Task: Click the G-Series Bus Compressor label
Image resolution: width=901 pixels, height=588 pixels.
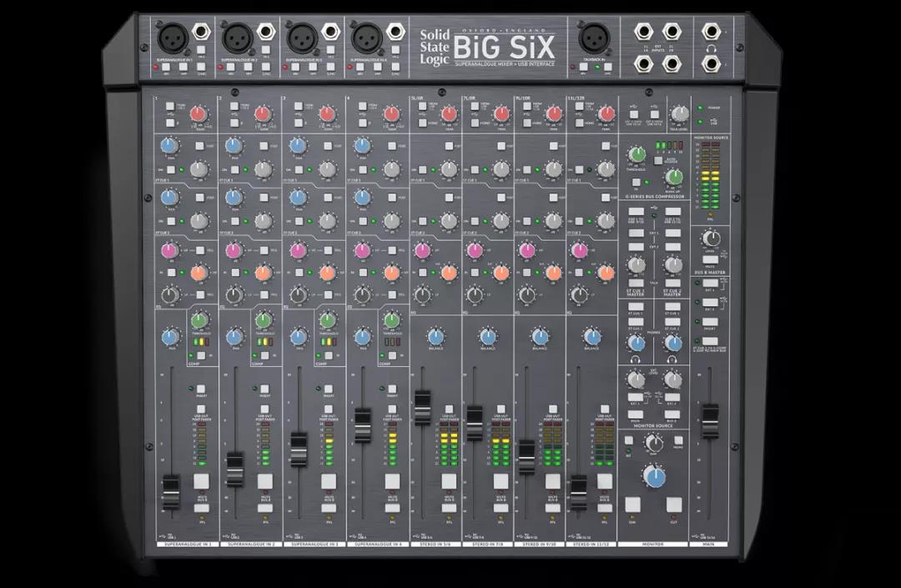Action: click(x=655, y=197)
